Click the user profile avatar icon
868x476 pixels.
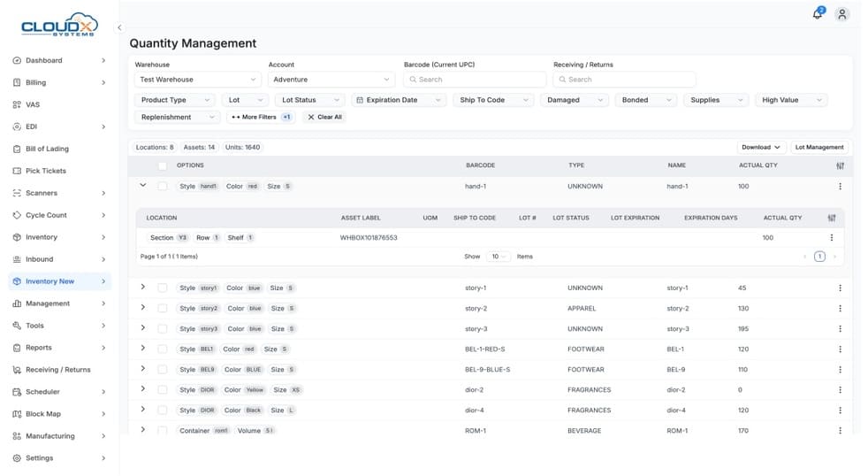point(842,14)
